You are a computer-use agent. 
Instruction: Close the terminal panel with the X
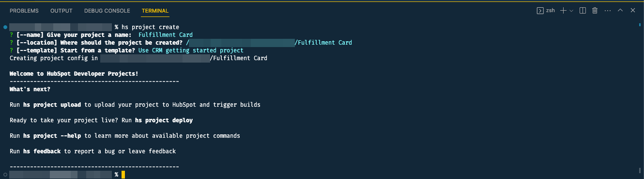[x=633, y=11]
